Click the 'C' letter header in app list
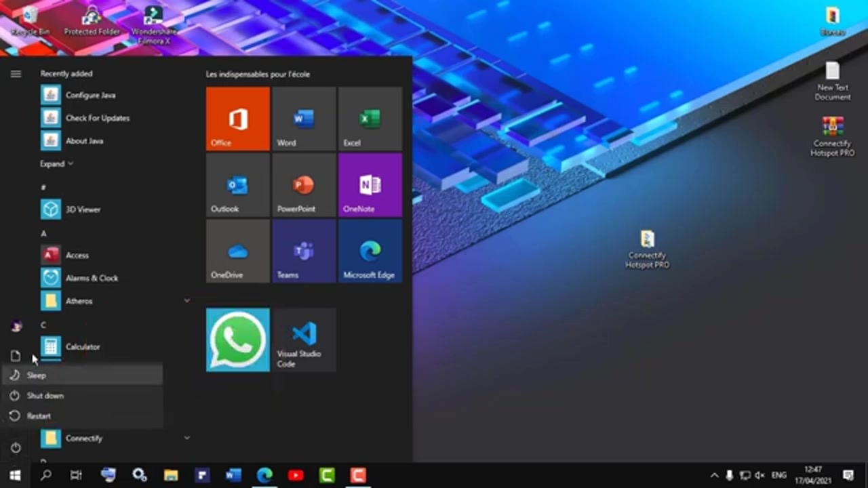Screen dimensions: 868x488 [43, 325]
